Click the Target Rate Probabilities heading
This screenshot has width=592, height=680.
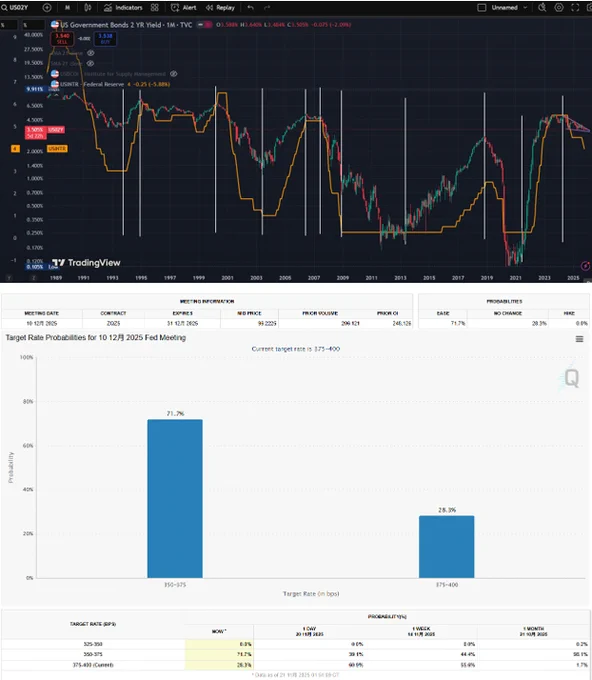tap(95, 337)
